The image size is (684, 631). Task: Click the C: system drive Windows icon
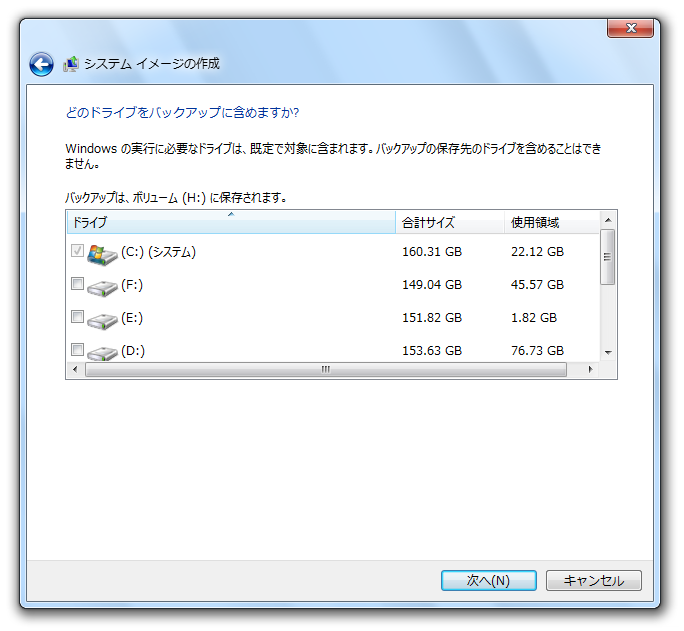pyautogui.click(x=102, y=254)
